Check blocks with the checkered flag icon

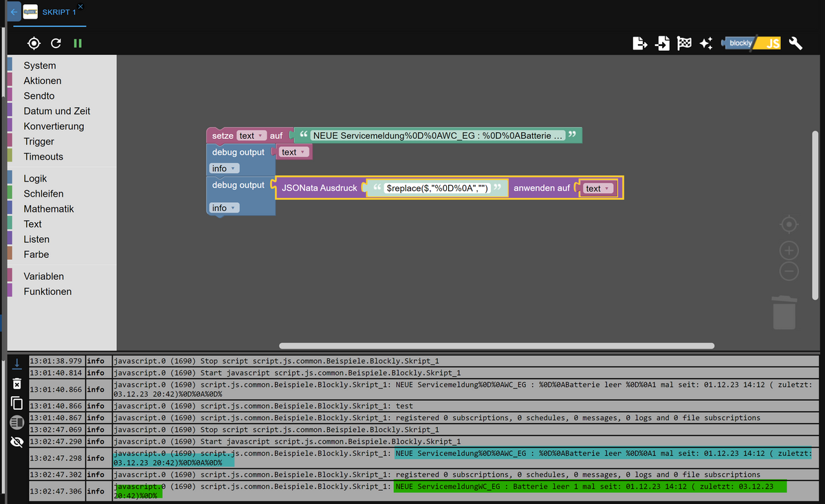click(x=684, y=43)
